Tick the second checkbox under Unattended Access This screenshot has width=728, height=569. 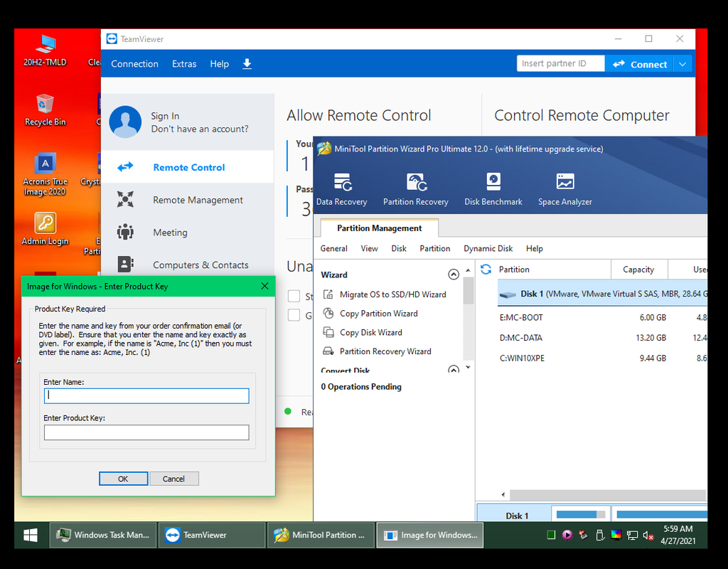point(294,315)
